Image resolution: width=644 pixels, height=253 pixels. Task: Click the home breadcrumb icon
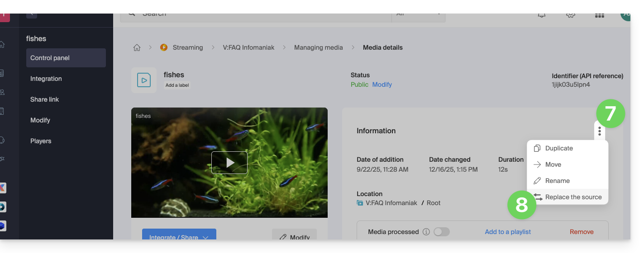(x=137, y=47)
